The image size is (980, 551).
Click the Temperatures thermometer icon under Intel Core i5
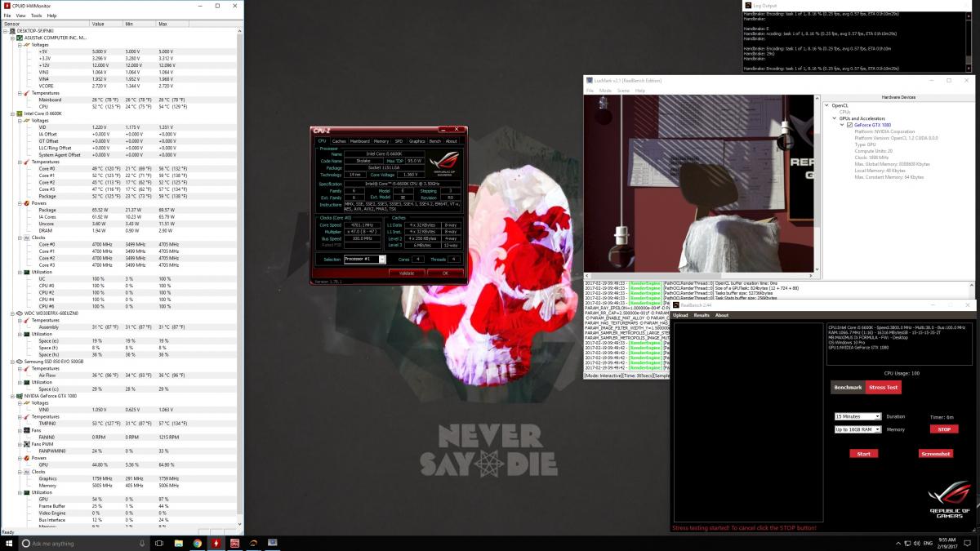[26, 162]
